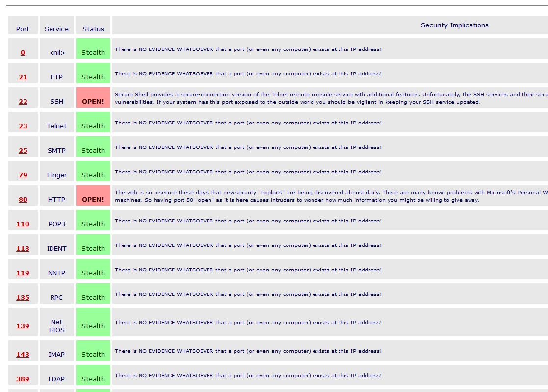Click the port 21 FTP link
Viewport: 548px width, 392px height.
[23, 77]
